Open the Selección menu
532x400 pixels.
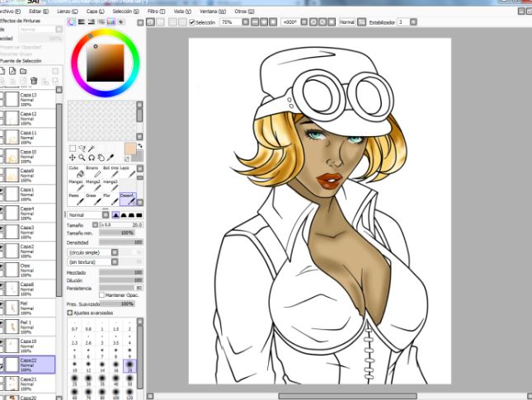point(125,12)
